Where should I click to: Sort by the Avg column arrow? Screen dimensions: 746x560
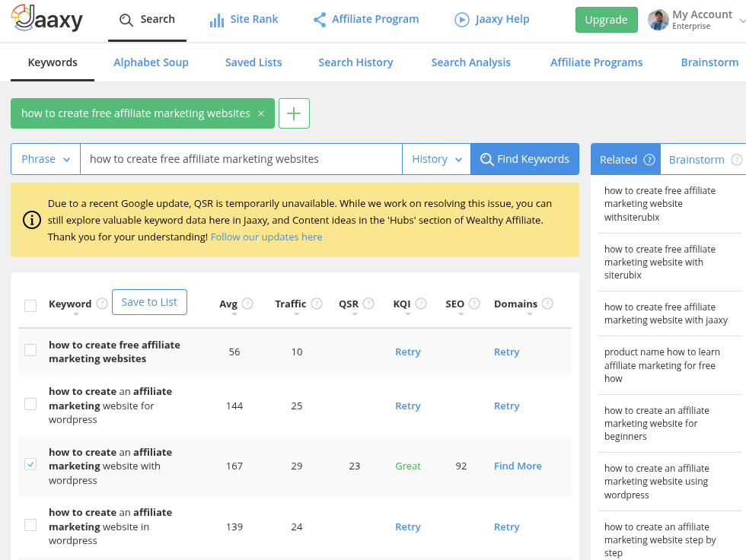[x=234, y=314]
